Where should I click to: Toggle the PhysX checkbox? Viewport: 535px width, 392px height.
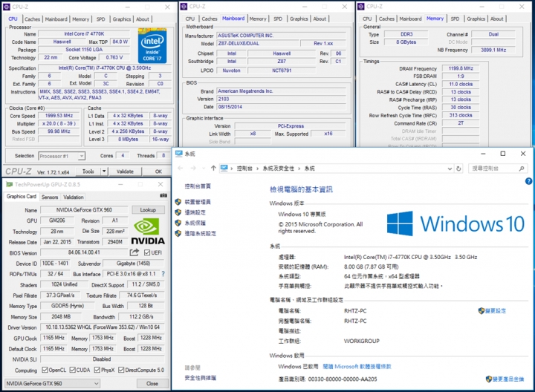[97, 370]
